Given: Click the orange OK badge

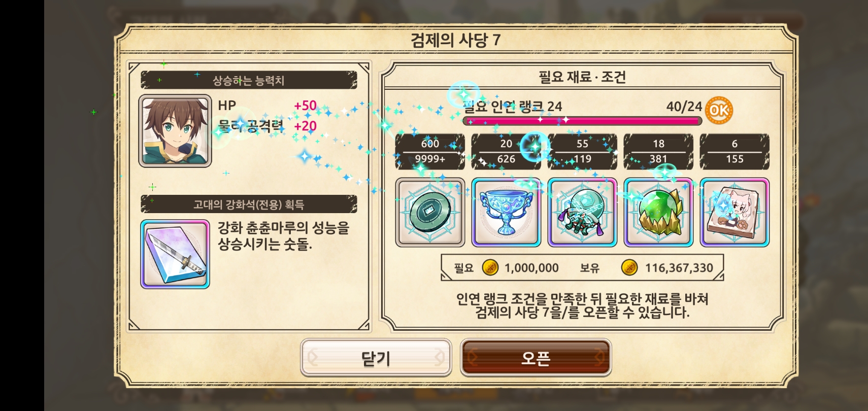Looking at the screenshot, I should point(719,110).
